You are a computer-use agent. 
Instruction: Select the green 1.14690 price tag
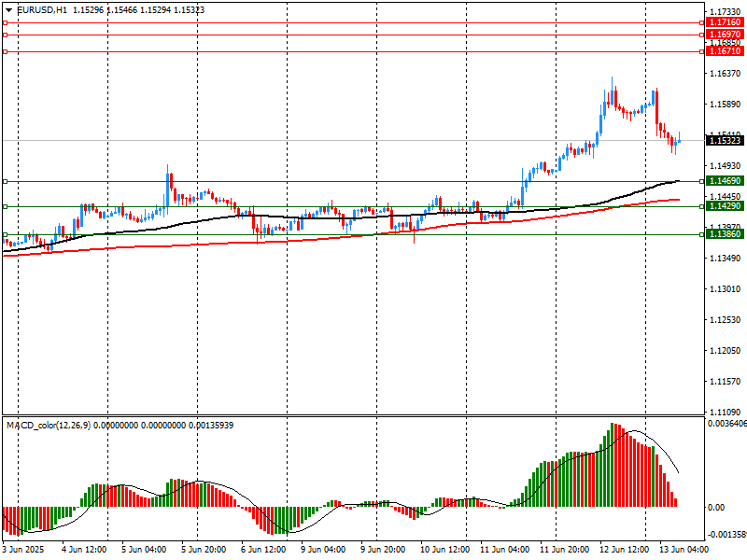point(724,180)
